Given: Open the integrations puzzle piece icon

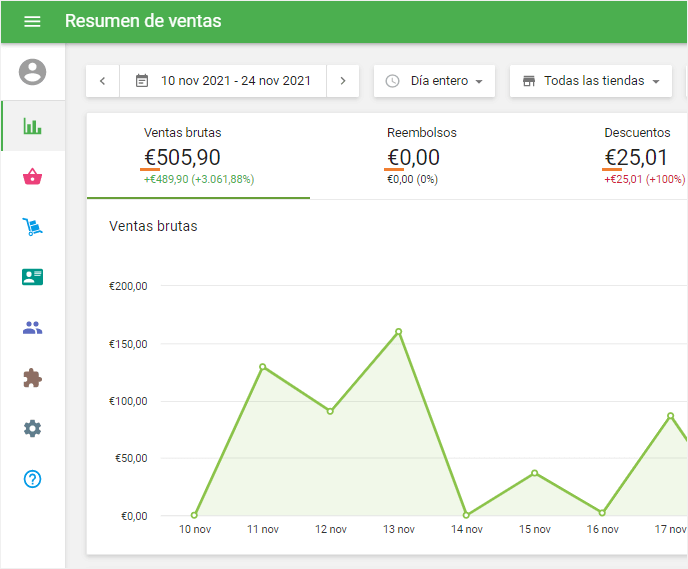Looking at the screenshot, I should pyautogui.click(x=33, y=378).
